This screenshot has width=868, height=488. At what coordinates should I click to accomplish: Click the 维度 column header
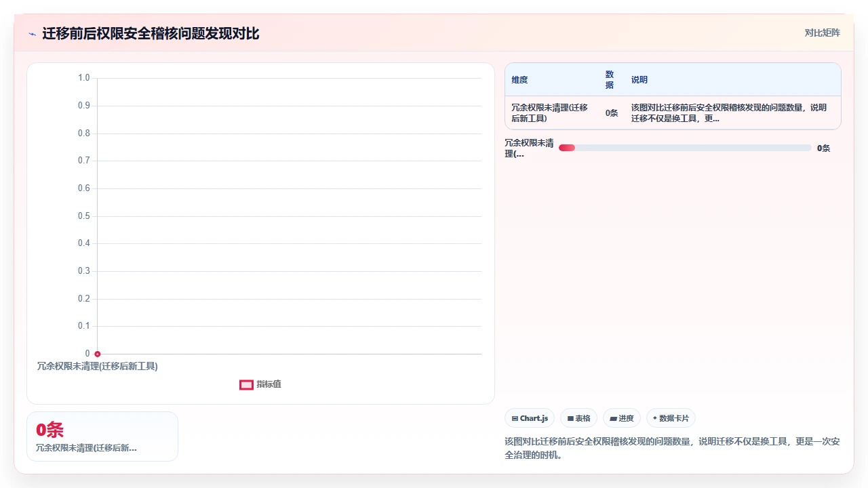point(519,79)
